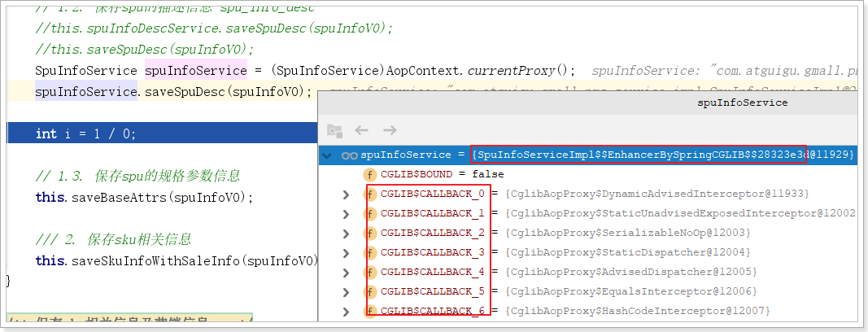The height and width of the screenshot is (332, 868).
Task: Click the currentProxy method call in code
Action: [525, 70]
